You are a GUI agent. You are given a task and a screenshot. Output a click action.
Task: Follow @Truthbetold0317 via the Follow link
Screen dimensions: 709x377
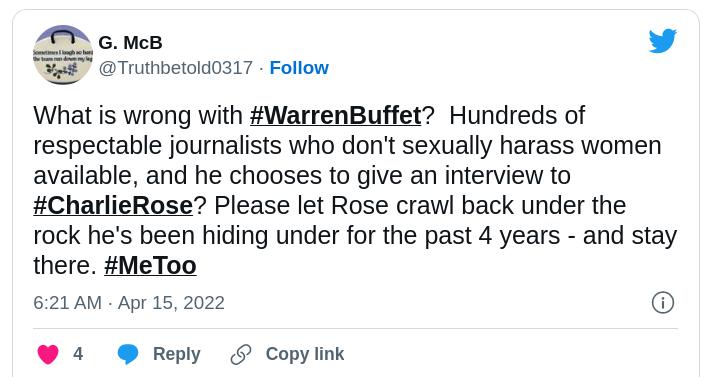coord(299,68)
